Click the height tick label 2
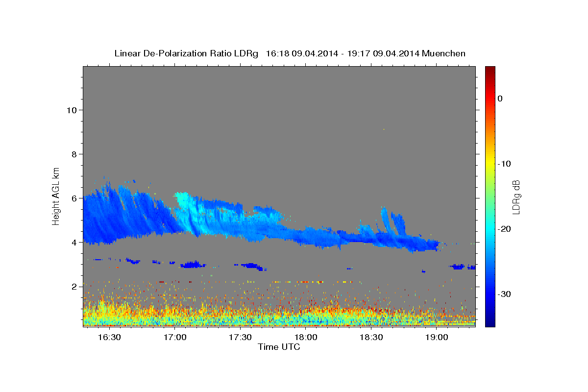Screen dimensions: 588x392 point(73,286)
